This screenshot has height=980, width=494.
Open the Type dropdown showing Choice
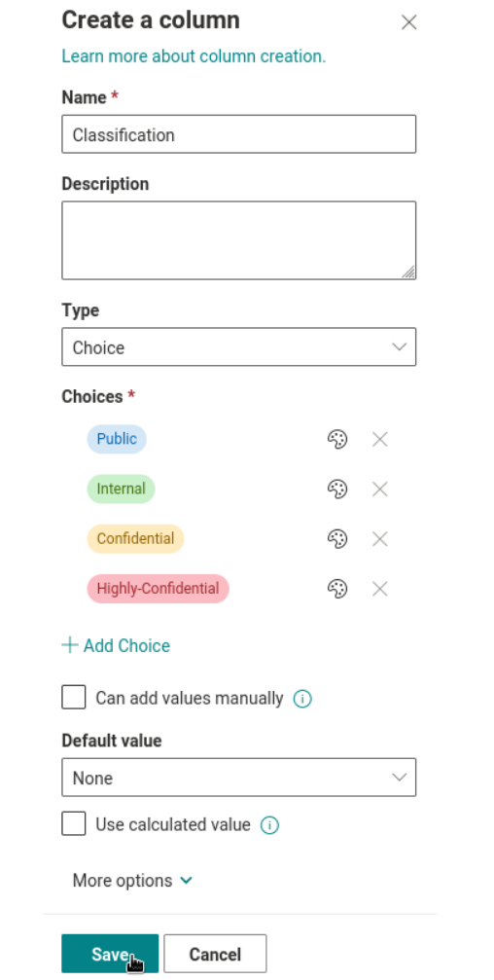pos(238,346)
